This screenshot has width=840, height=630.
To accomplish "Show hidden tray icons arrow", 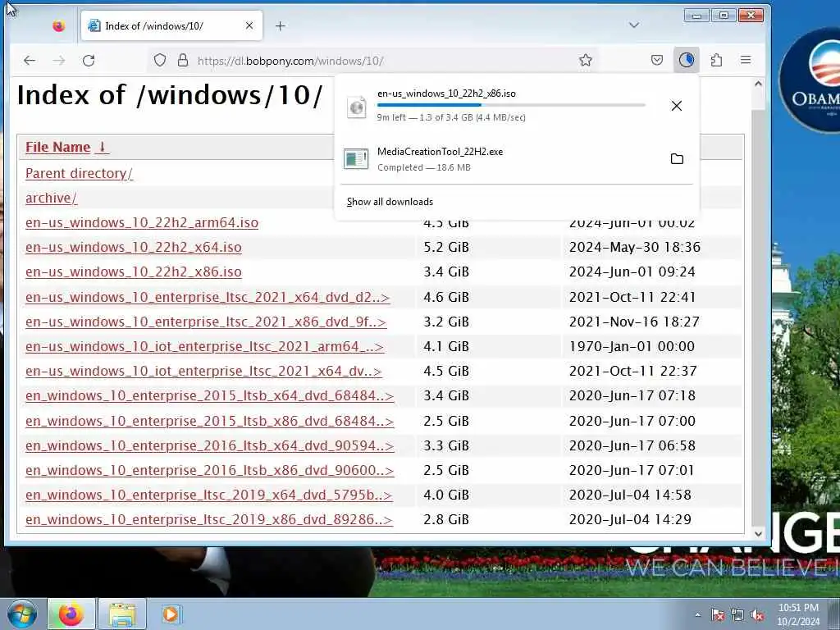I will coord(697,615).
